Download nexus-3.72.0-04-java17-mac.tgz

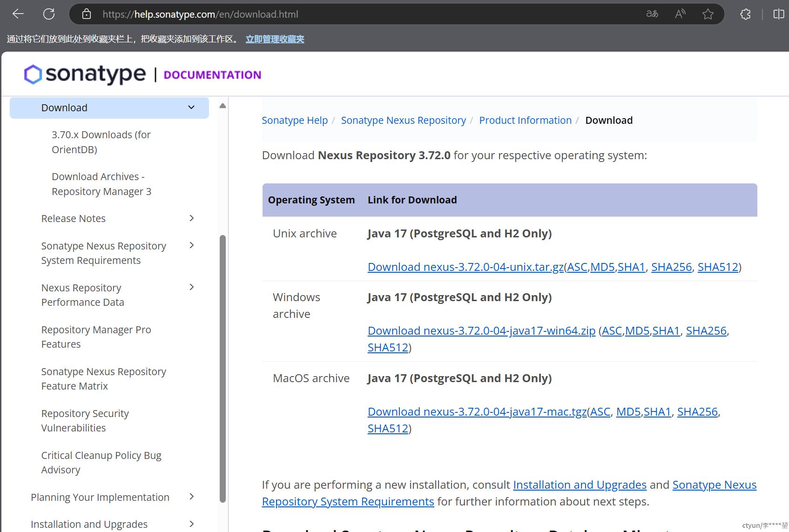(477, 411)
